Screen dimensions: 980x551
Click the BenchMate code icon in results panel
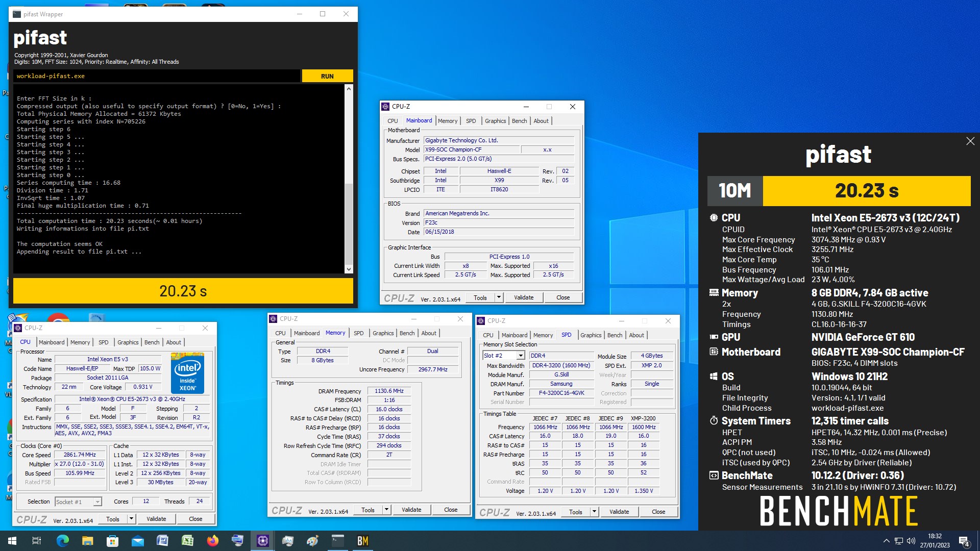click(714, 475)
